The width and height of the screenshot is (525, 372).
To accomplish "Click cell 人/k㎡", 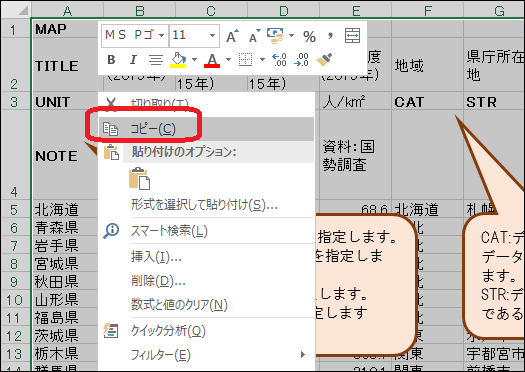I will point(356,101).
